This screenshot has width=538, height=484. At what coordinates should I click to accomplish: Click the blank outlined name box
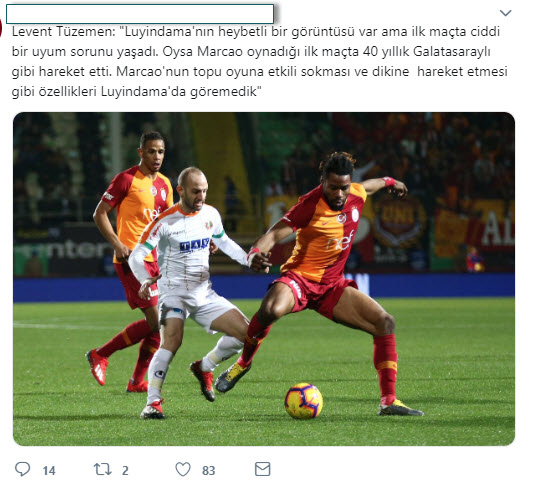(140, 14)
